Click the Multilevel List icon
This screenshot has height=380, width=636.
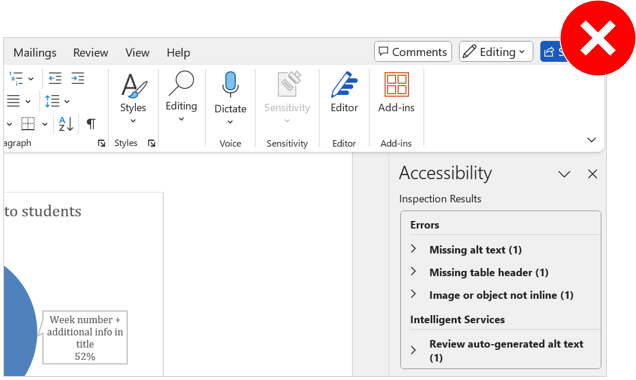point(16,78)
